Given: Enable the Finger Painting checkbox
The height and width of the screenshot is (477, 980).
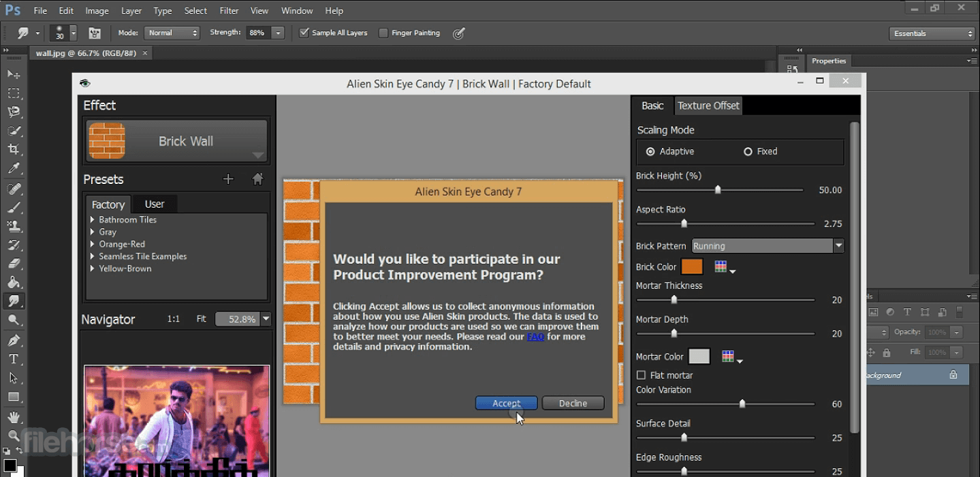Looking at the screenshot, I should [383, 33].
